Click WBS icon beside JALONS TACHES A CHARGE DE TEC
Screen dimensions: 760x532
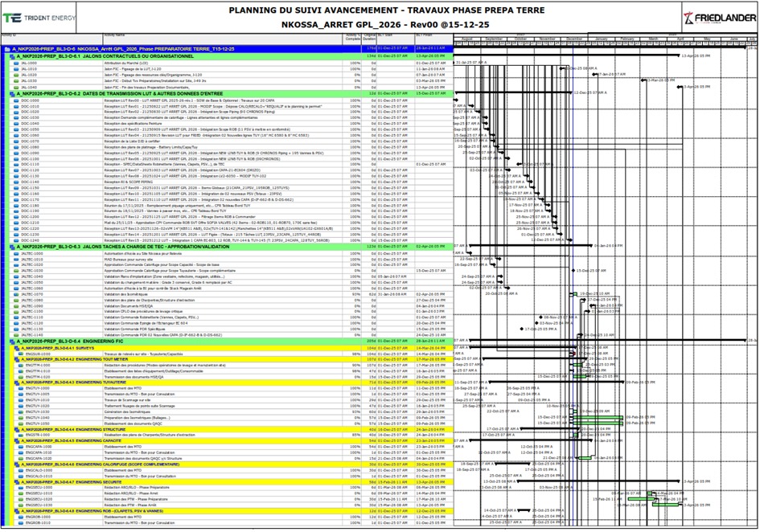tap(12, 247)
